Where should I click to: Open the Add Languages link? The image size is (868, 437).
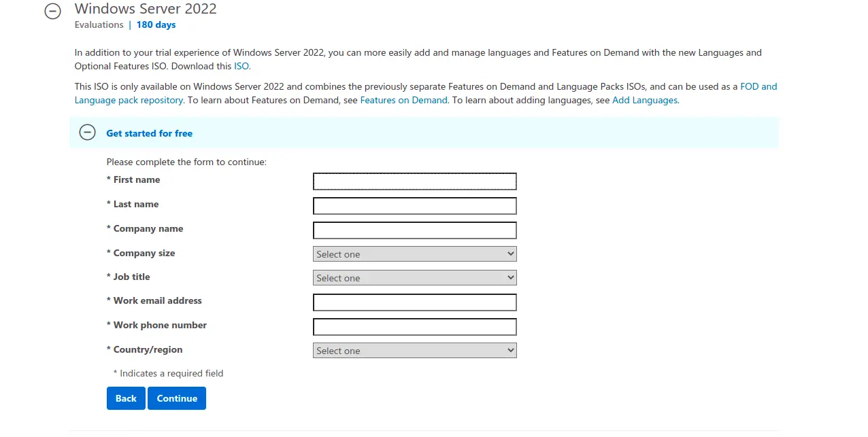(644, 100)
